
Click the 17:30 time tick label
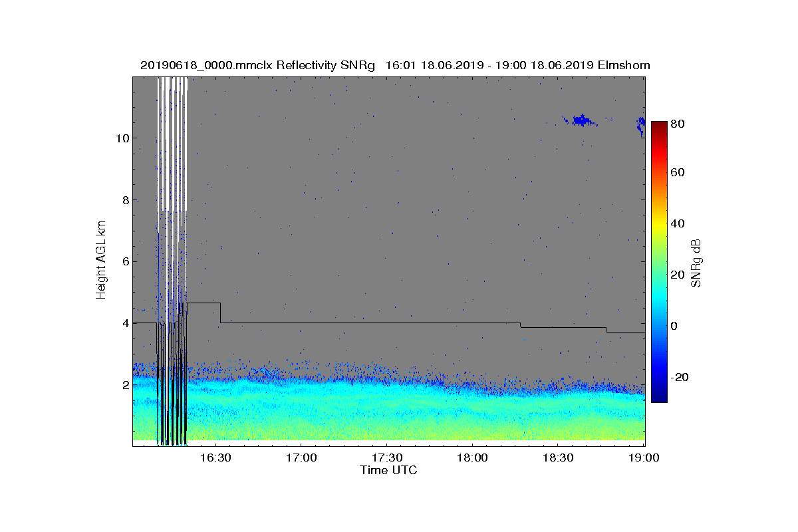pyautogui.click(x=386, y=458)
